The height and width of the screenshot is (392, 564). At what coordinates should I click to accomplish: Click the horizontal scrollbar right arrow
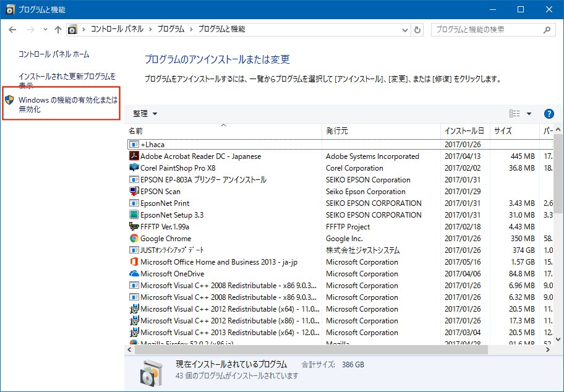[x=548, y=349]
